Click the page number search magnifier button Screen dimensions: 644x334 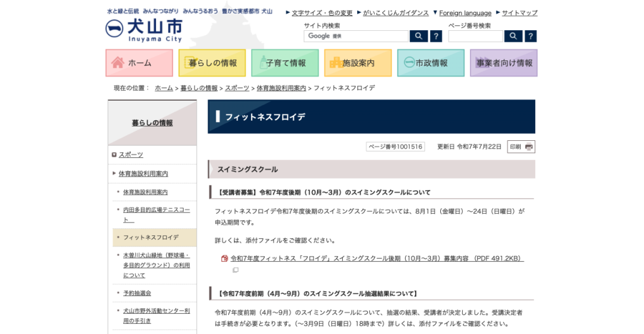513,36
